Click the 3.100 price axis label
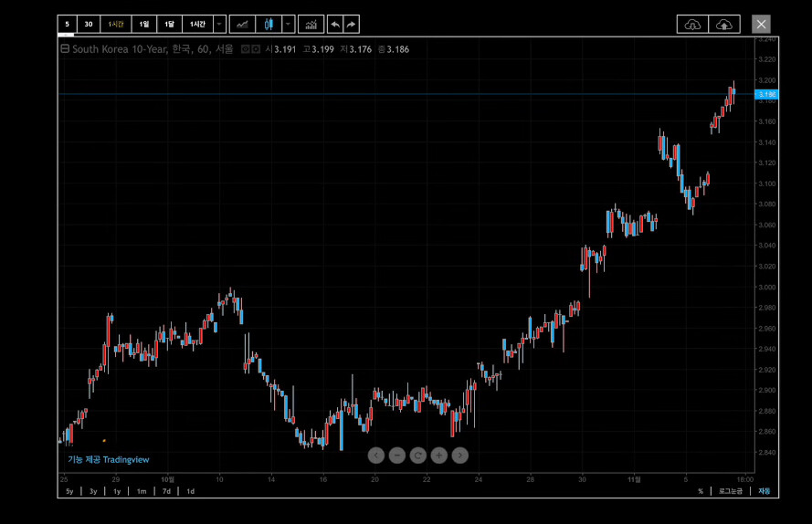The image size is (812, 524). point(767,183)
